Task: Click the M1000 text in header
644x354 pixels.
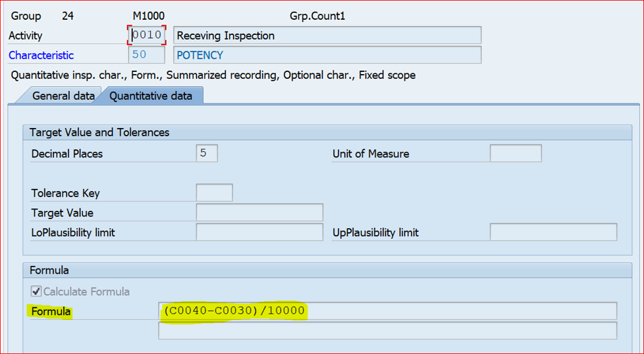Action: pyautogui.click(x=149, y=16)
